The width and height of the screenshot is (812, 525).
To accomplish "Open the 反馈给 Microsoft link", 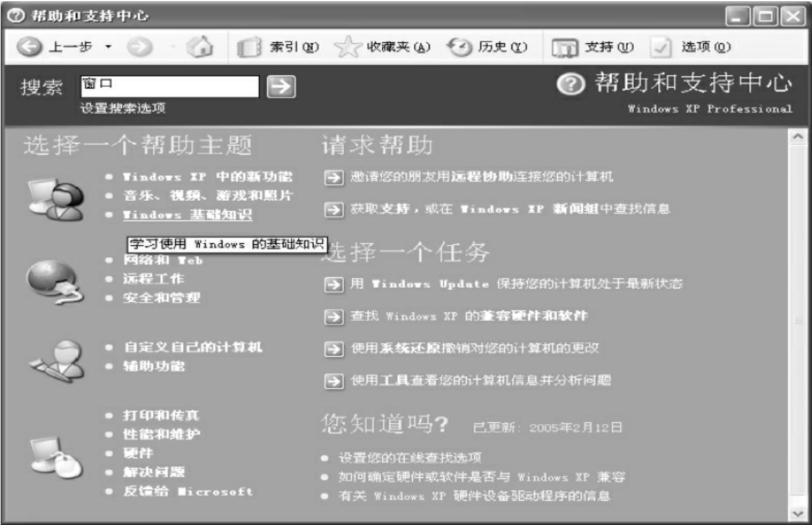I will coord(188,491).
